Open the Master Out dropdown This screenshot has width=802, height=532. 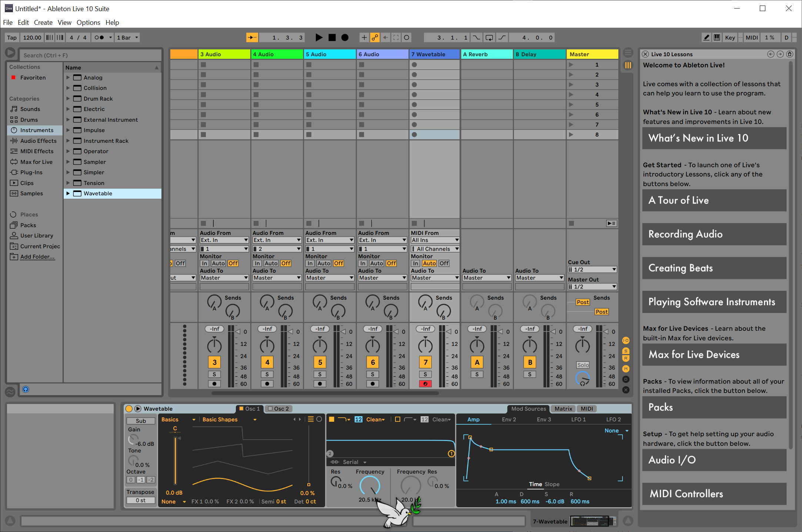tap(592, 287)
